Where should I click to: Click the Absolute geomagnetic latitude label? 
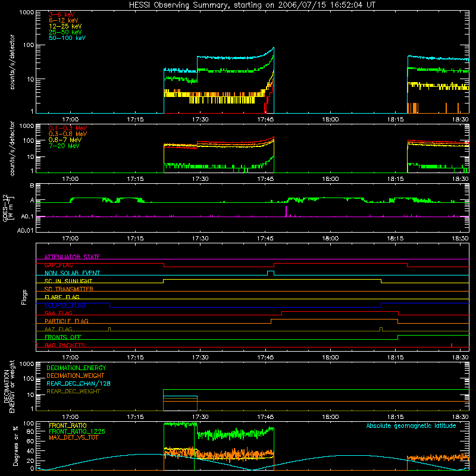[411, 425]
